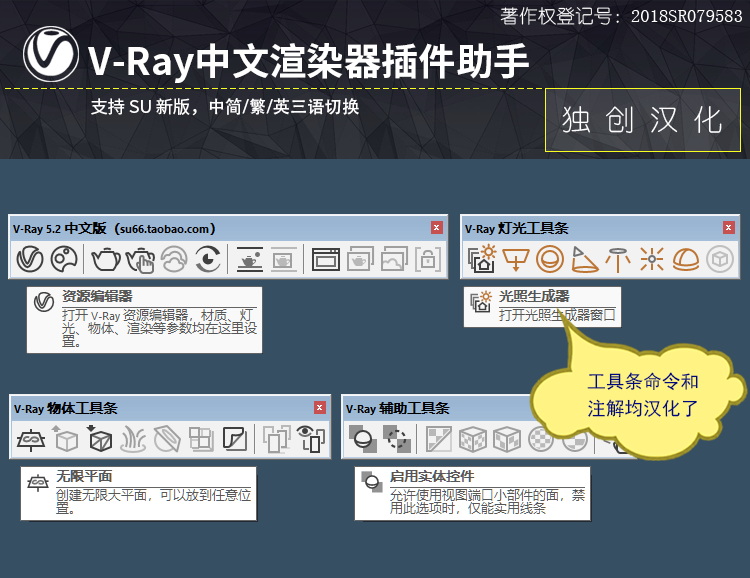750x578 pixels.
Task: Click the greyed displacement grid icon
Action: tap(201, 439)
